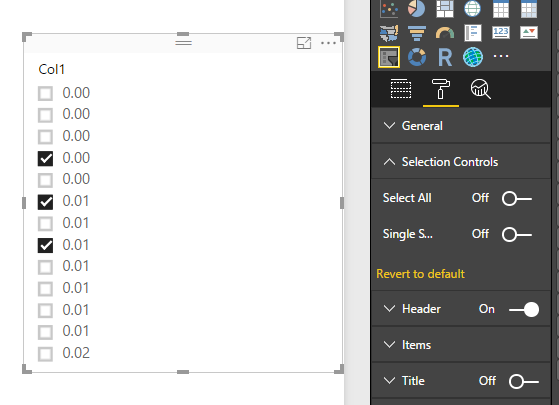Switch to the Analytics magnifier tab
This screenshot has width=559, height=405.
click(x=481, y=89)
